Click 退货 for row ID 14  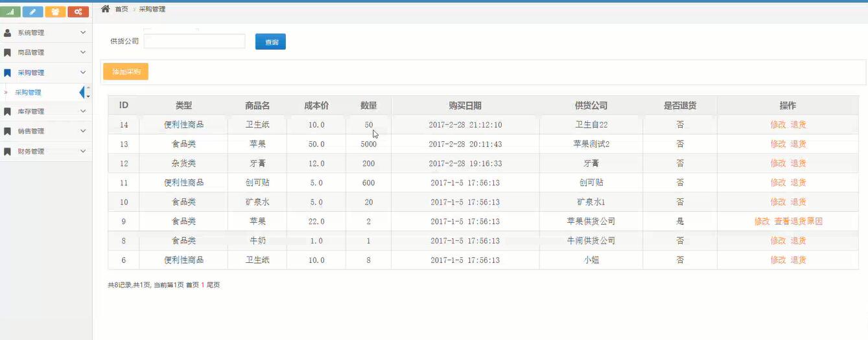tap(798, 124)
